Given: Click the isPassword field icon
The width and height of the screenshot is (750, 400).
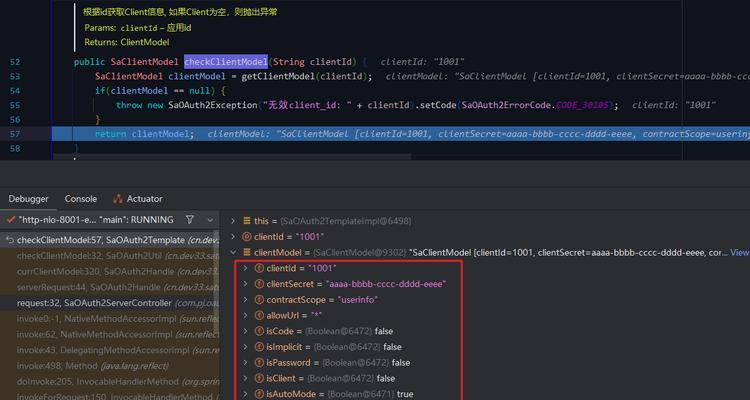Looking at the screenshot, I should point(259,363).
